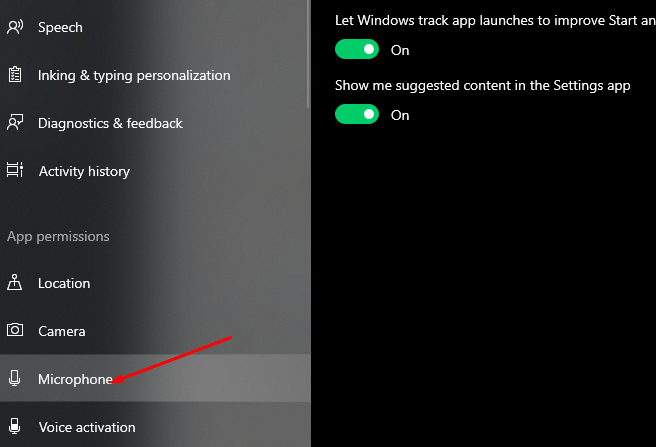This screenshot has height=447, width=656.
Task: Click the Speech icon in the sidebar
Action: click(x=15, y=27)
